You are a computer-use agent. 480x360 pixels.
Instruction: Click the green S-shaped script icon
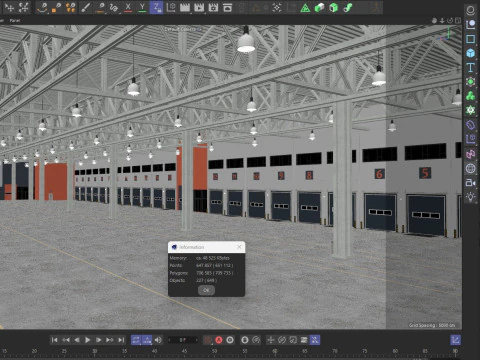pyautogui.click(x=348, y=7)
